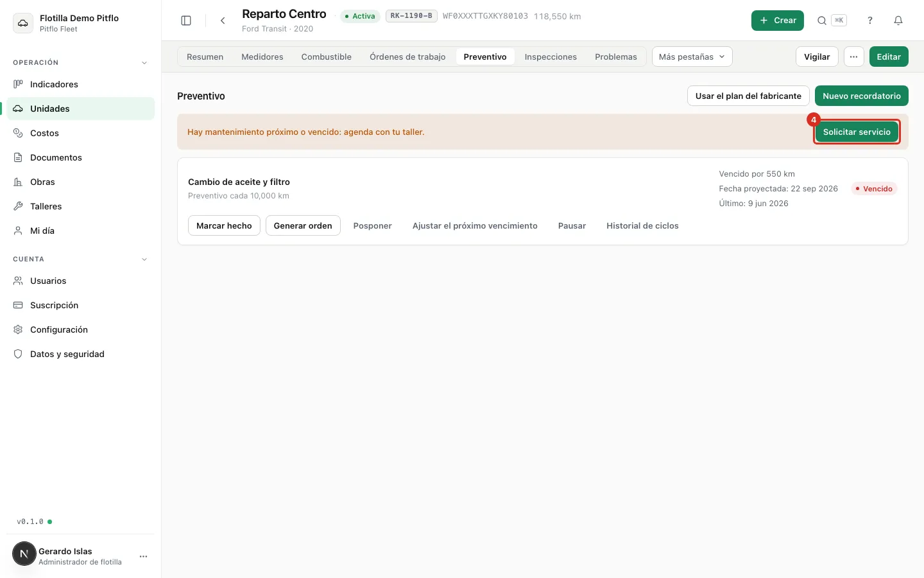Open the Problemas tab
The image size is (924, 578).
click(x=616, y=57)
